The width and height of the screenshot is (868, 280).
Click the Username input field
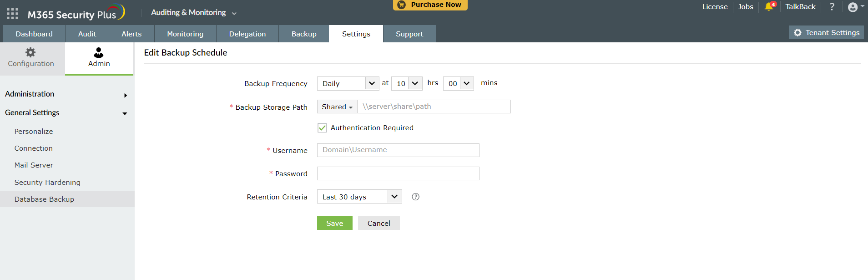pos(398,150)
